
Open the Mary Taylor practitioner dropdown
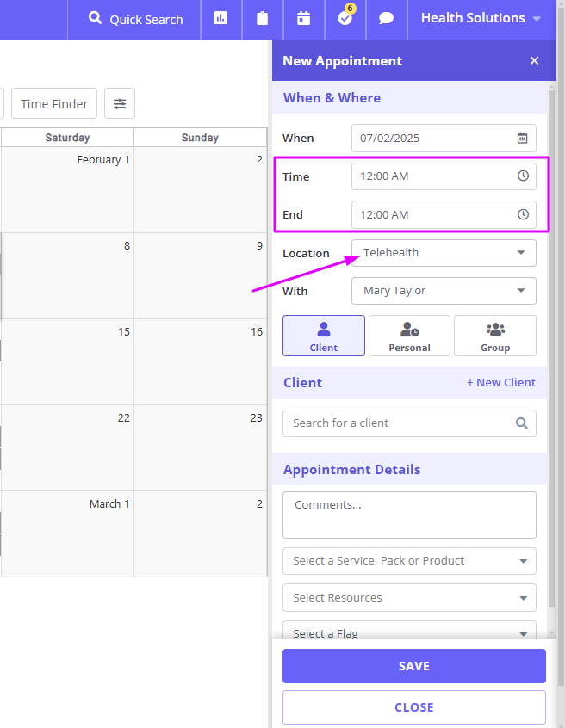coord(444,291)
